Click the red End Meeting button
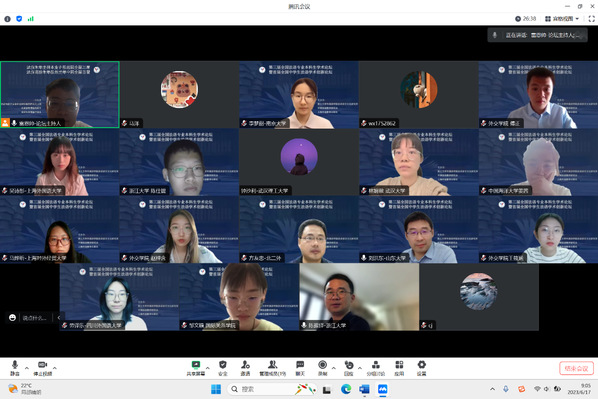Image resolution: width=598 pixels, height=399 pixels. (576, 368)
